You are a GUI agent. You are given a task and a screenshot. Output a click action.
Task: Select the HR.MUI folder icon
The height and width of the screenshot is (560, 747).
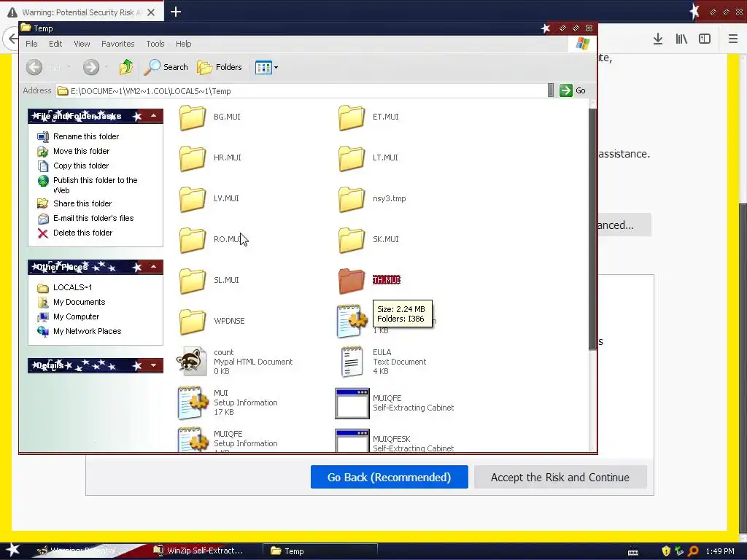coord(193,158)
